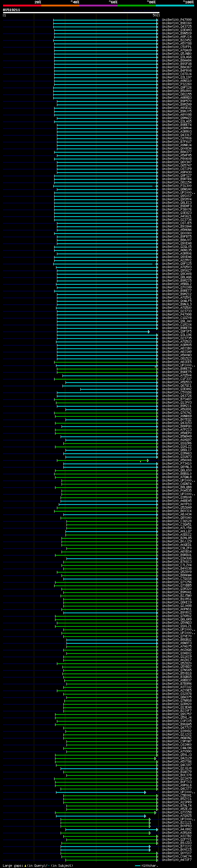The height and width of the screenshot is (868, 197).
Task: Click the cyan ~100% identity legend segment
Action: [175, 6]
